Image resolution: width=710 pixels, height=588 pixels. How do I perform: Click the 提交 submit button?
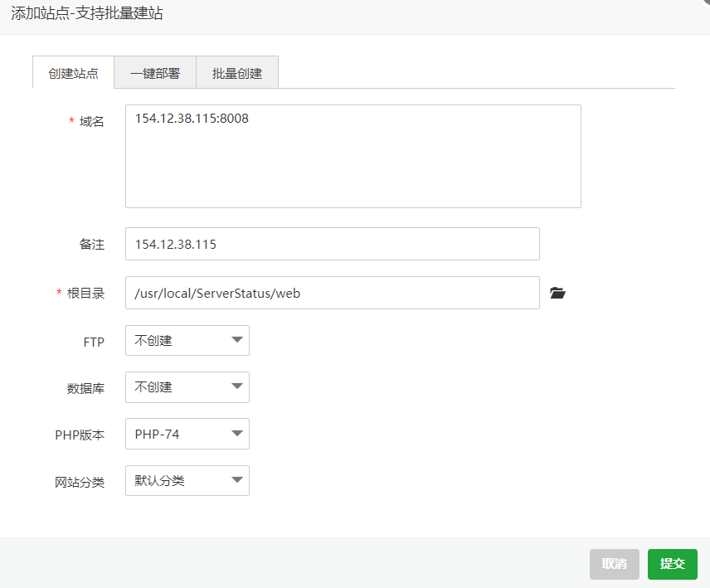(x=672, y=564)
